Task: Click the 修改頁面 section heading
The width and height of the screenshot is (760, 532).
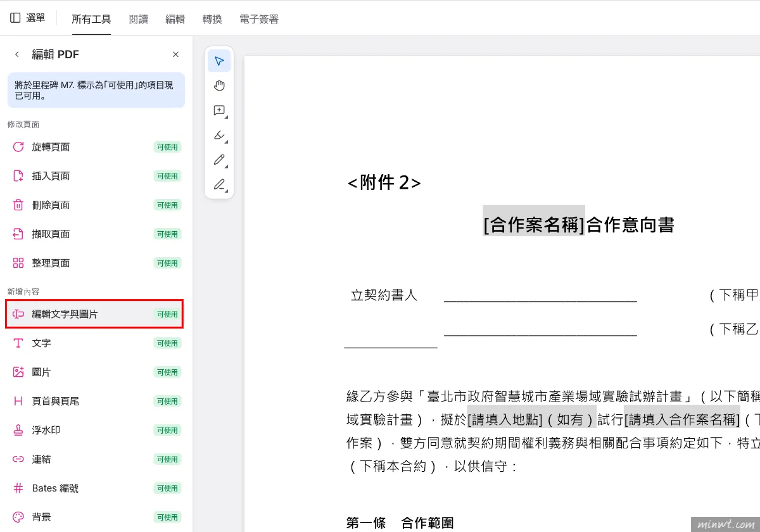Action: click(23, 124)
